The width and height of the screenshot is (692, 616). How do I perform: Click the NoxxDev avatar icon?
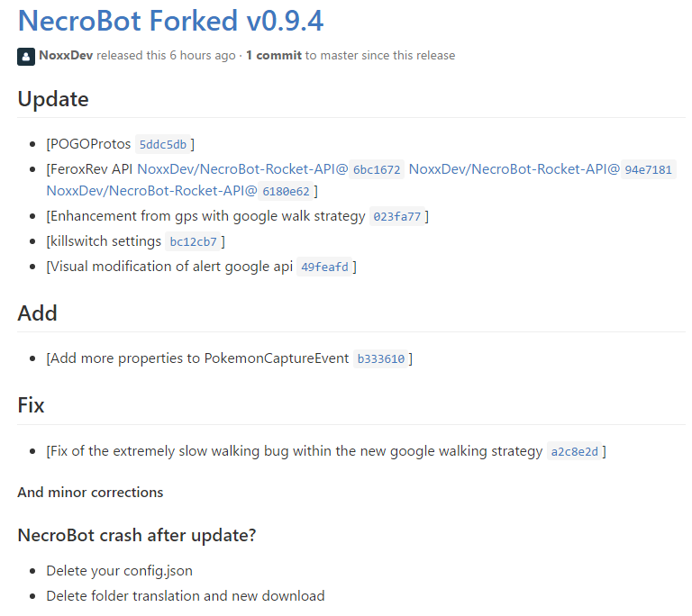26,57
